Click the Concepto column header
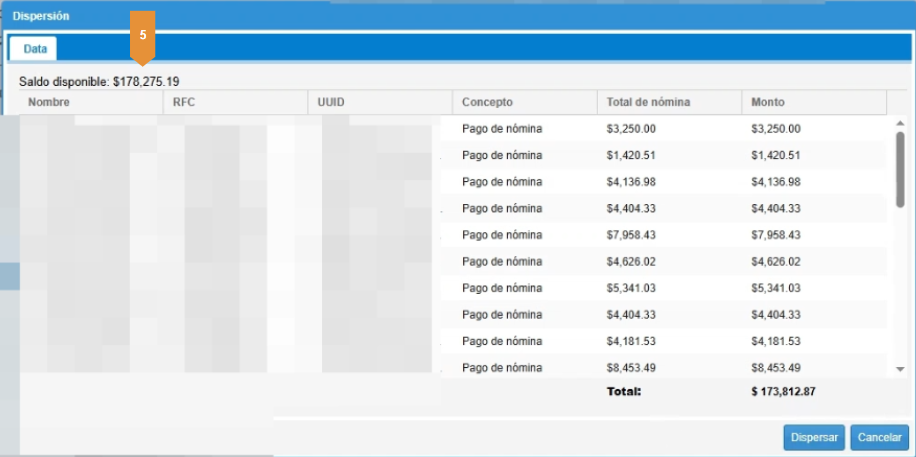The image size is (916, 457). pos(487,102)
